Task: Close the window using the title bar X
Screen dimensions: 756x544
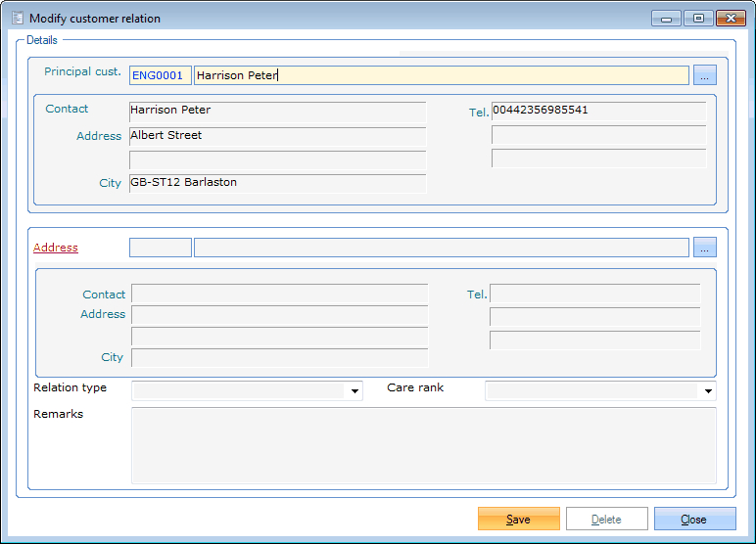Action: pos(730,19)
